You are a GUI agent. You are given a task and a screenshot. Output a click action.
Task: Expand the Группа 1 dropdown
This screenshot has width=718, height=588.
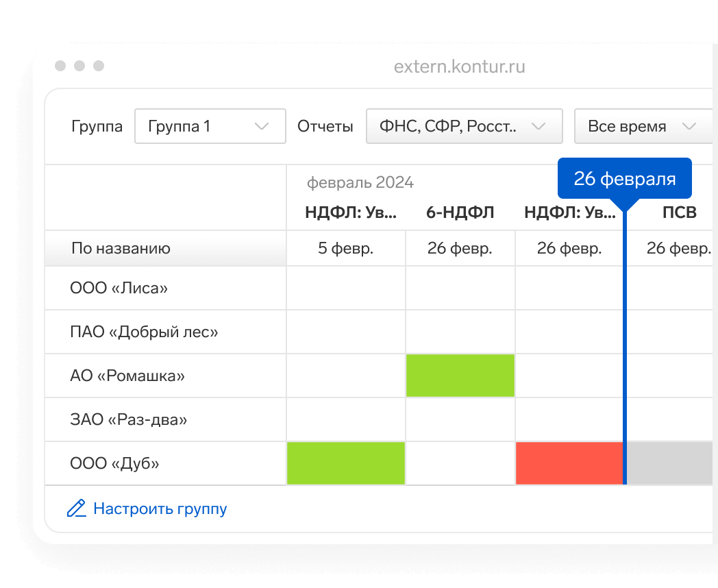(x=210, y=126)
